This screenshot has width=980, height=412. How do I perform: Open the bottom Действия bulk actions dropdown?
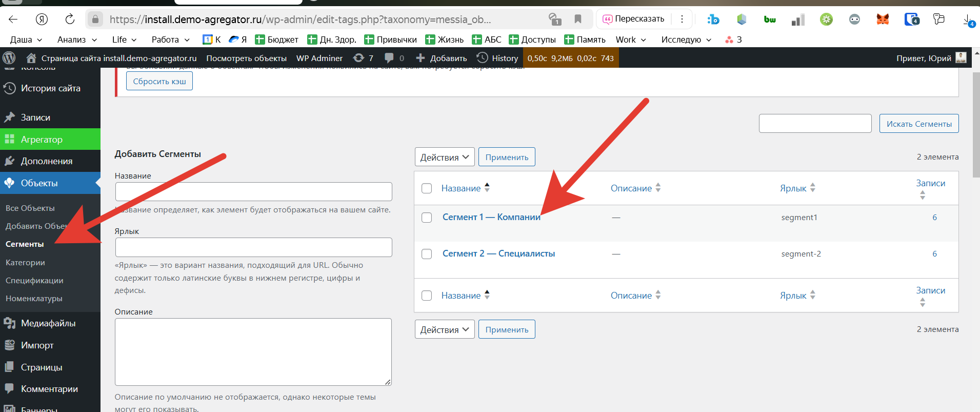(444, 329)
